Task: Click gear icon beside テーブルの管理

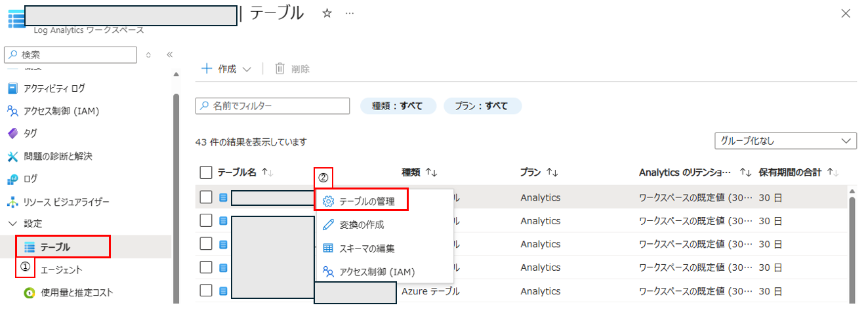Action: click(x=329, y=201)
